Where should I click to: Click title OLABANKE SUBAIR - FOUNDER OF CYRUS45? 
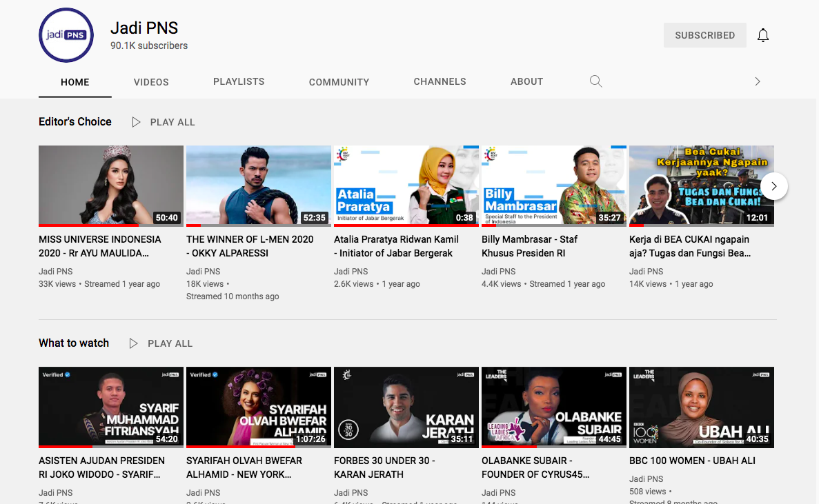535,467
